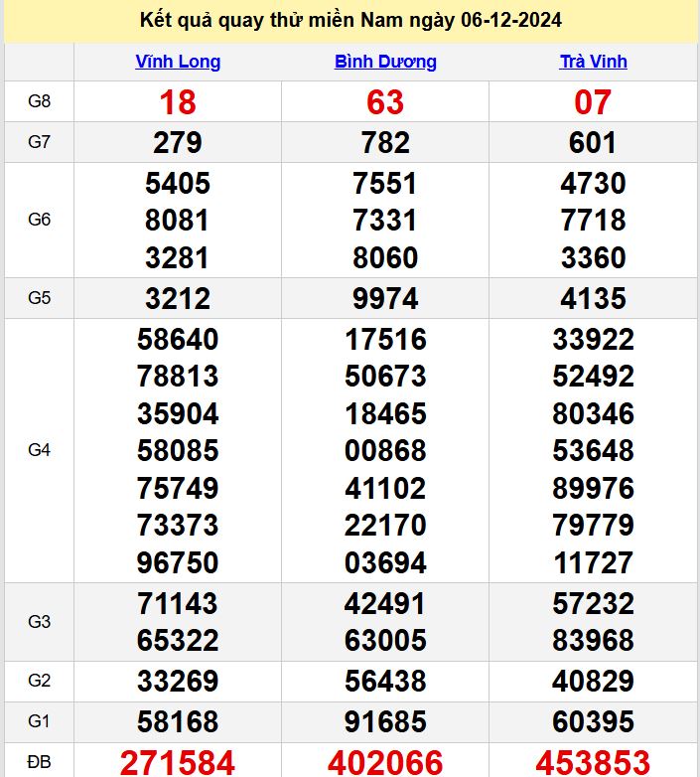This screenshot has width=700, height=777.
Task: Click G4 number 75749
Action: [x=178, y=488]
